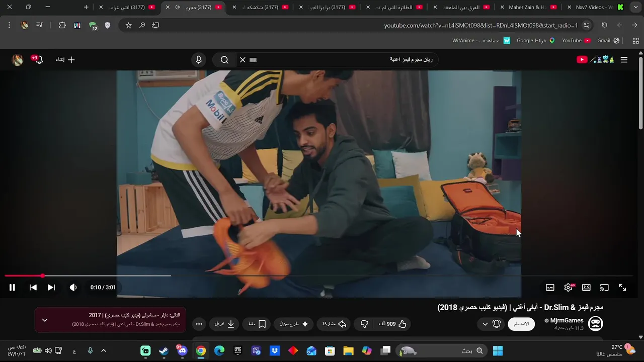The width and height of the screenshot is (644, 362).
Task: Cast the video to a TV
Action: click(604, 288)
